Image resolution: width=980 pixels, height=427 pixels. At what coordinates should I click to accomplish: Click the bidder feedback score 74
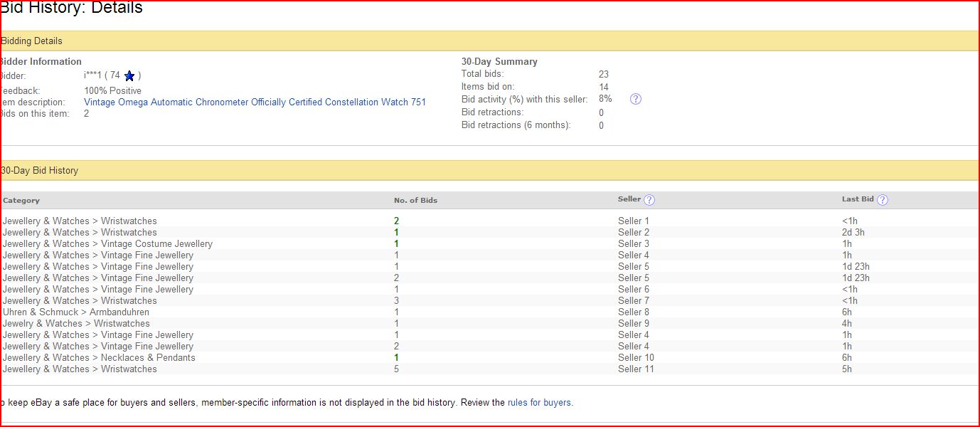click(x=114, y=75)
